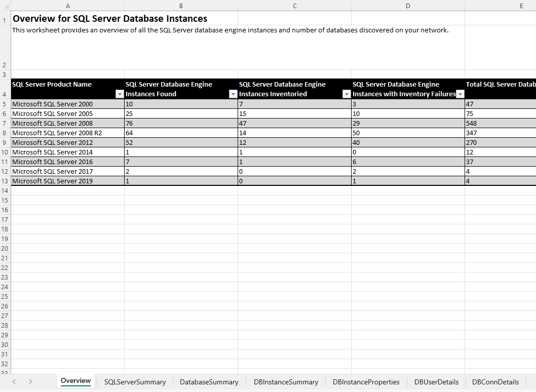Click total databases value 37 for SQL Server 2016
Screen dimensions: 536x392
[x=501, y=162]
